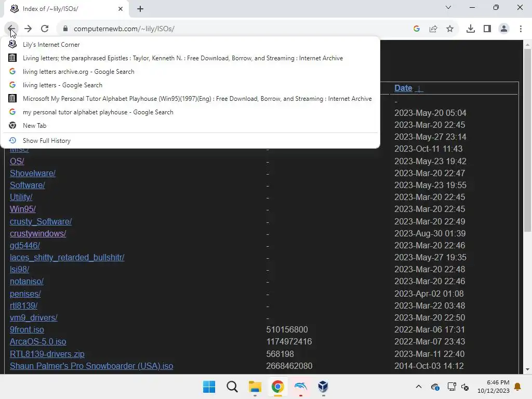Open the Dolphin emulator taskbar icon
Image resolution: width=532 pixels, height=399 pixels.
301,387
